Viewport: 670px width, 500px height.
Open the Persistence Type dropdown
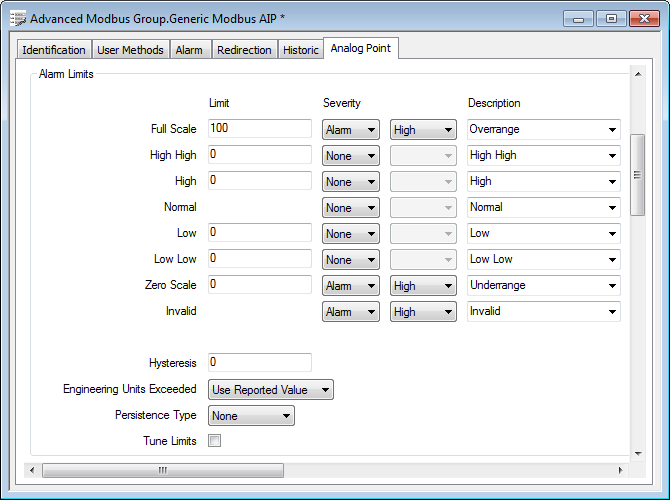point(251,416)
